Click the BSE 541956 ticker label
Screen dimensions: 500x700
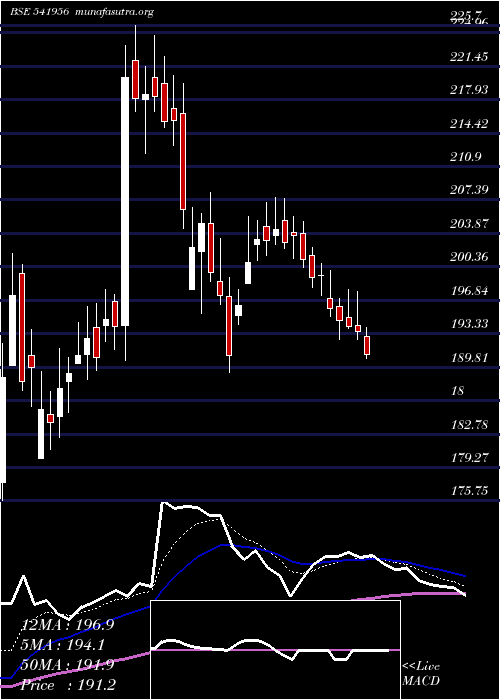point(40,12)
